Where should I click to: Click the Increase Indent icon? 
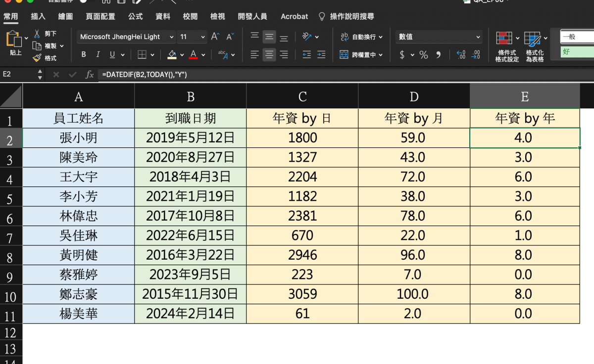tap(321, 54)
